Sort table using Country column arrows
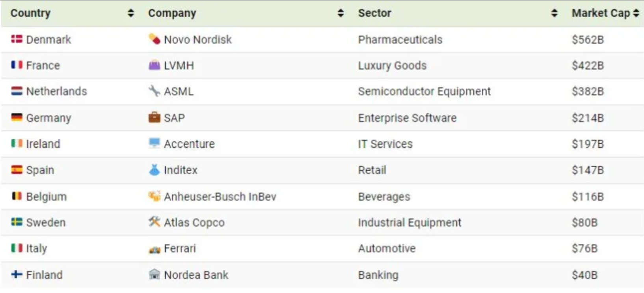 [x=131, y=13]
